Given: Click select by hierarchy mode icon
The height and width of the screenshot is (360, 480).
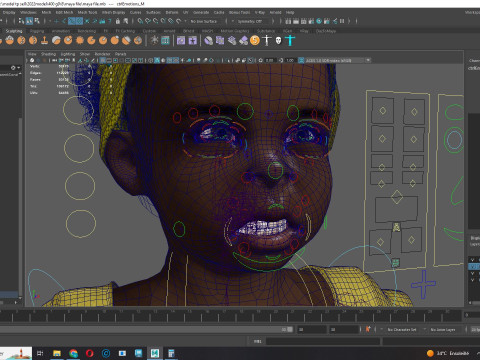Looking at the screenshot, I should pyautogui.click(x=21, y=21).
